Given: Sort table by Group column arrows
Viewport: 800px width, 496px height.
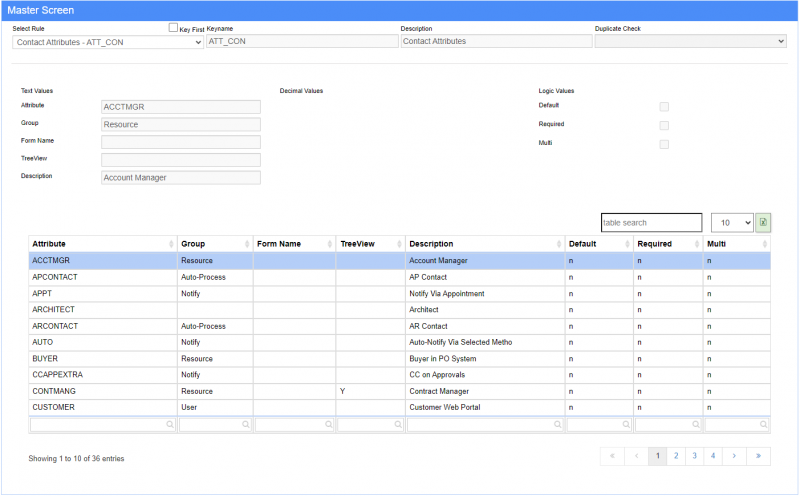Looking at the screenshot, I should point(246,244).
